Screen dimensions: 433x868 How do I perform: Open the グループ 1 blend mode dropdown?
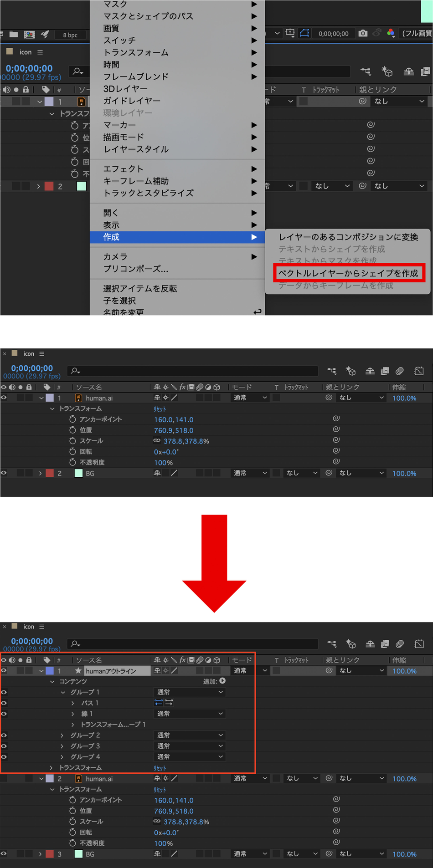click(x=190, y=692)
